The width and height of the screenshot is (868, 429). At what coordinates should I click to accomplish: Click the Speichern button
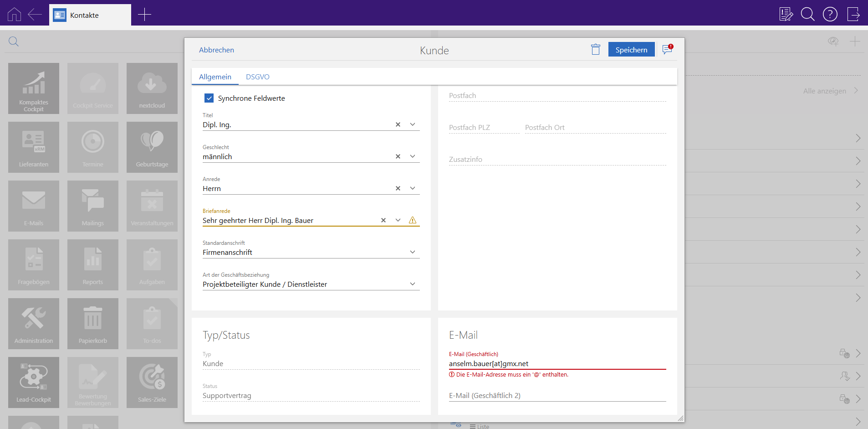tap(631, 49)
